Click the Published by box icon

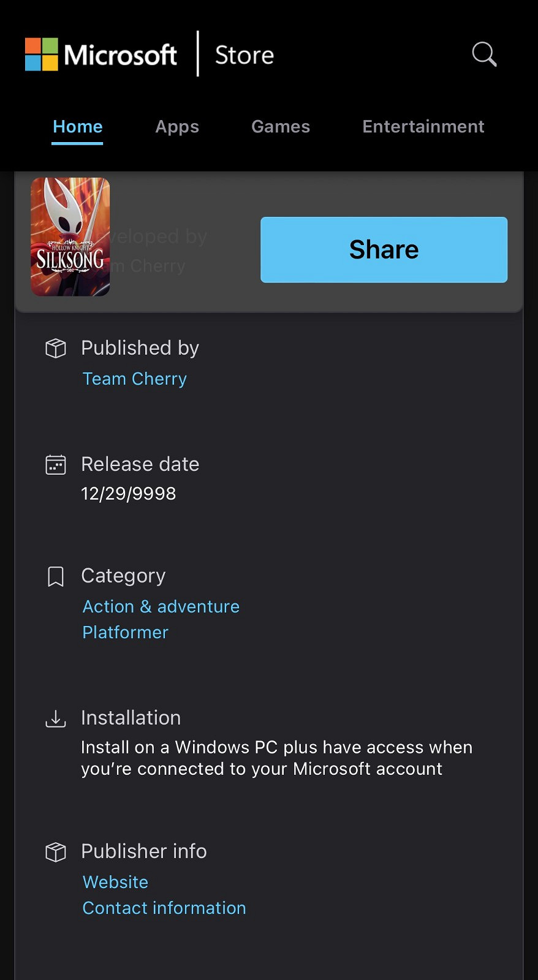[x=56, y=348]
